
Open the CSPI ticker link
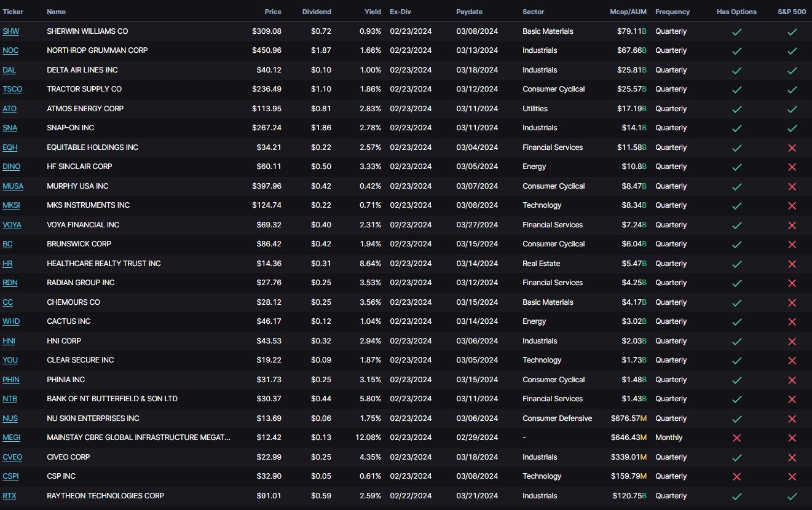point(11,476)
